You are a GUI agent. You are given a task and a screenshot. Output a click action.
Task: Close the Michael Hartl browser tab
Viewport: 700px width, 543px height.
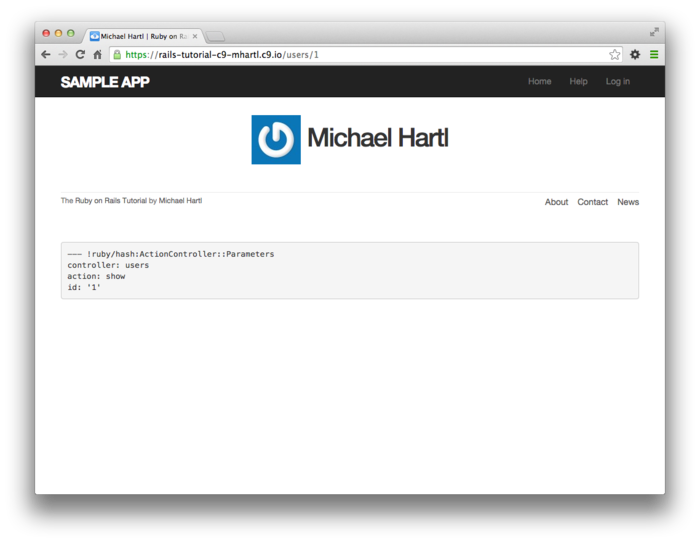195,36
